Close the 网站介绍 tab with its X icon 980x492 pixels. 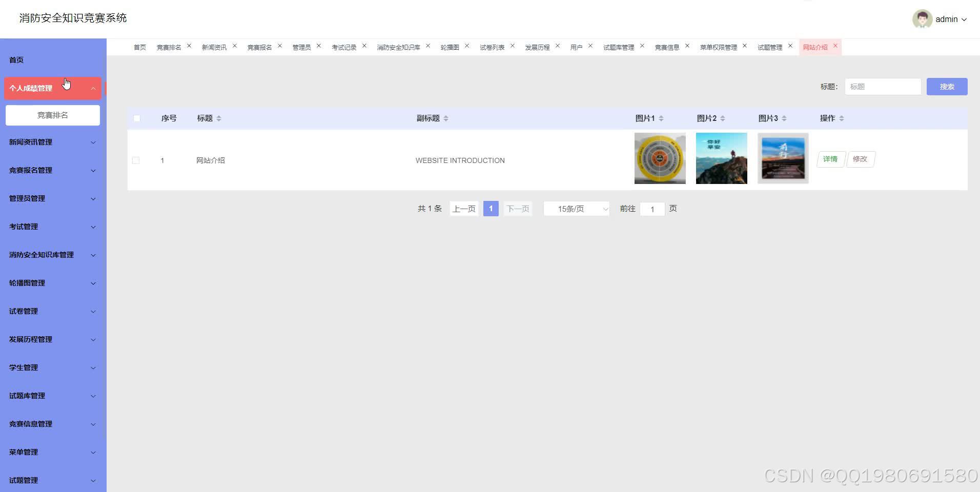coord(836,46)
